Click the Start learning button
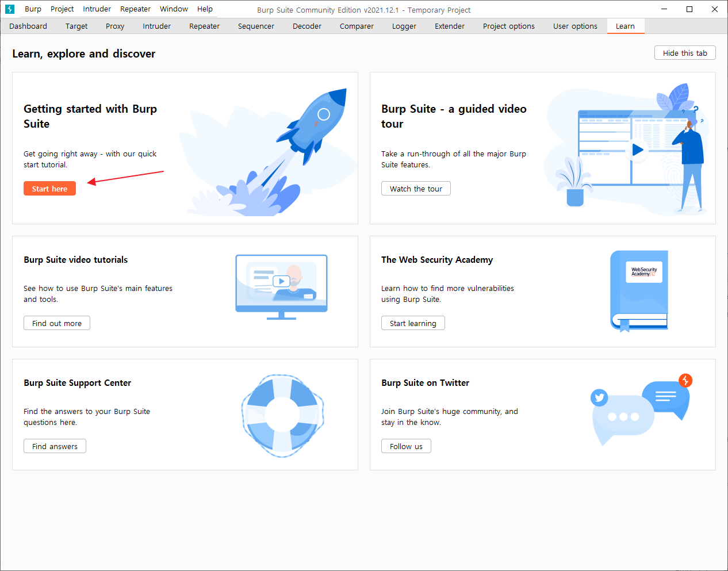The width and height of the screenshot is (728, 571). [413, 323]
